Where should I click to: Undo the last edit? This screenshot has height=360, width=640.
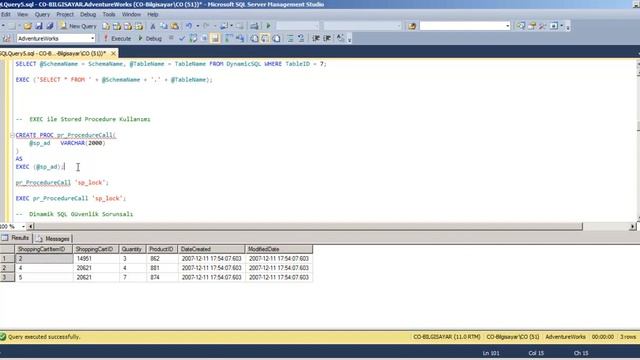189,26
